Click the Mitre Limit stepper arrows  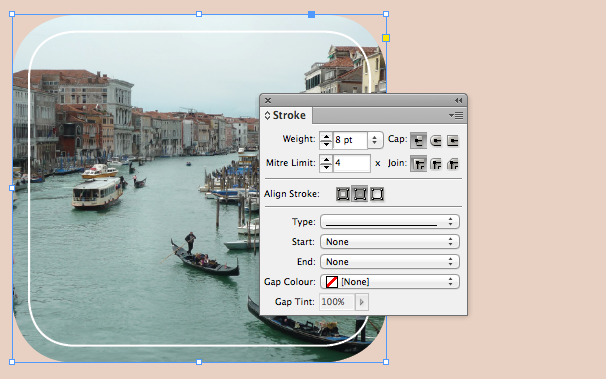point(326,163)
